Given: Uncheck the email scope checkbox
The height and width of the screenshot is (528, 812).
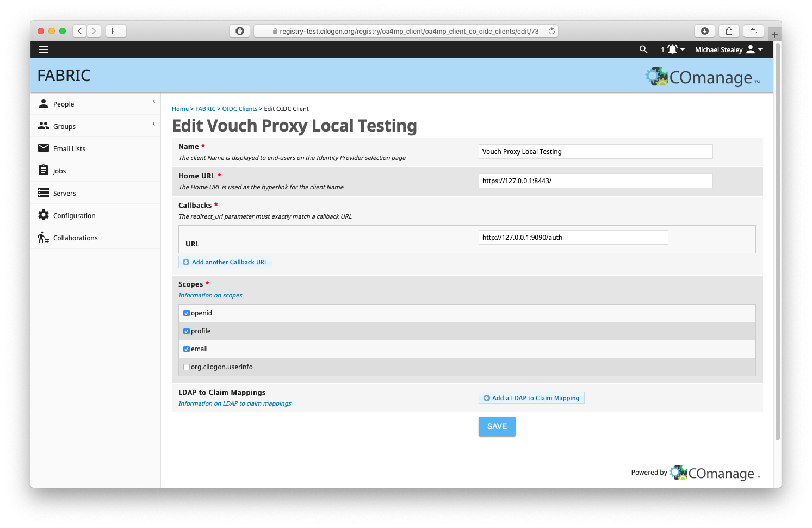Looking at the screenshot, I should coord(187,349).
